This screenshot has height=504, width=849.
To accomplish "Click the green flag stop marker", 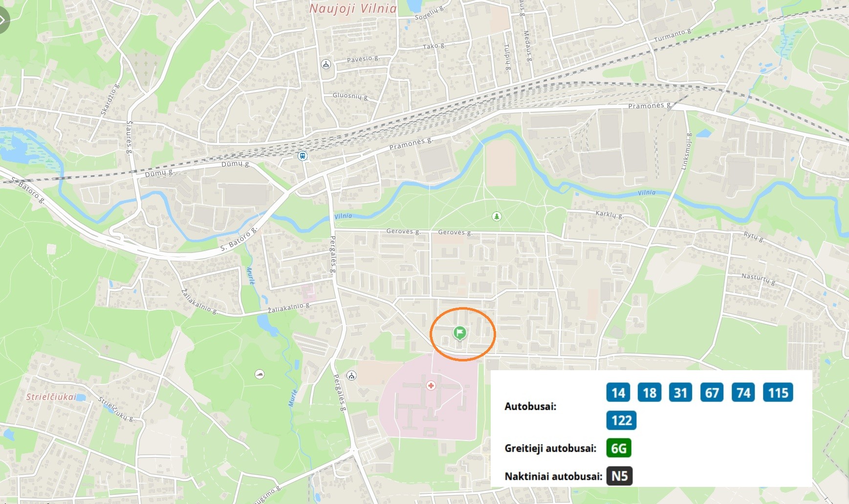I will pos(459,334).
